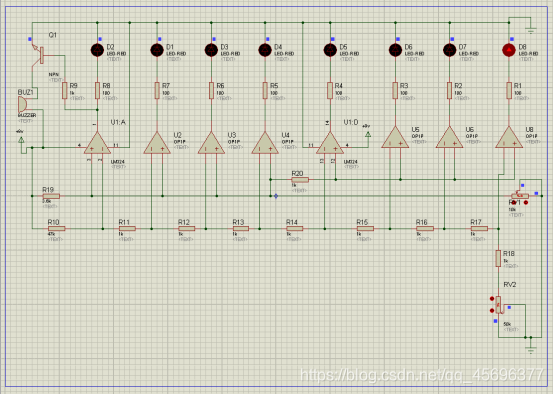Select vertical resistor R18
The height and width of the screenshot is (394, 554).
click(x=498, y=258)
